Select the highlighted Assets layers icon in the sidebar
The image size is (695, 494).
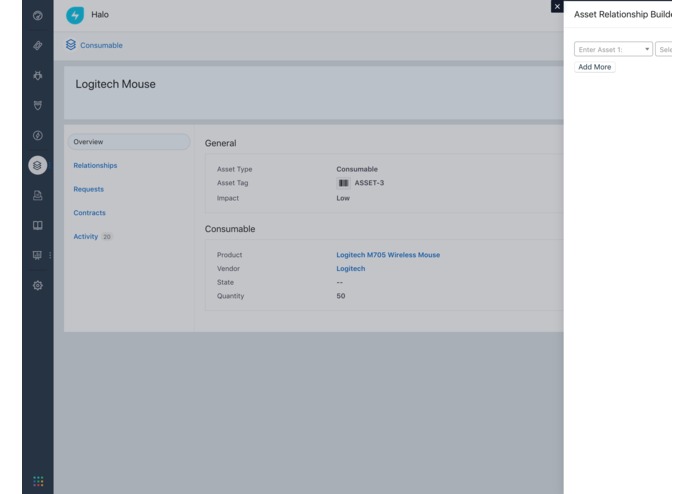tap(38, 165)
